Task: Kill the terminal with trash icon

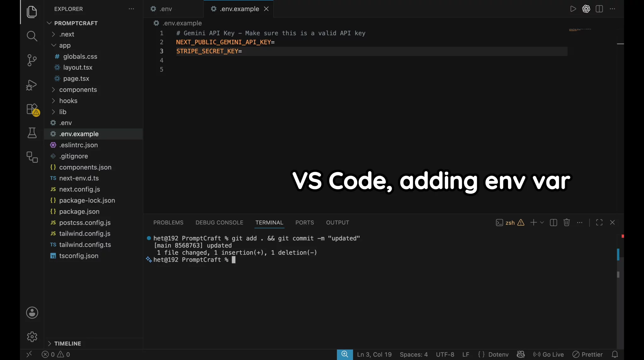Action: 567,222
